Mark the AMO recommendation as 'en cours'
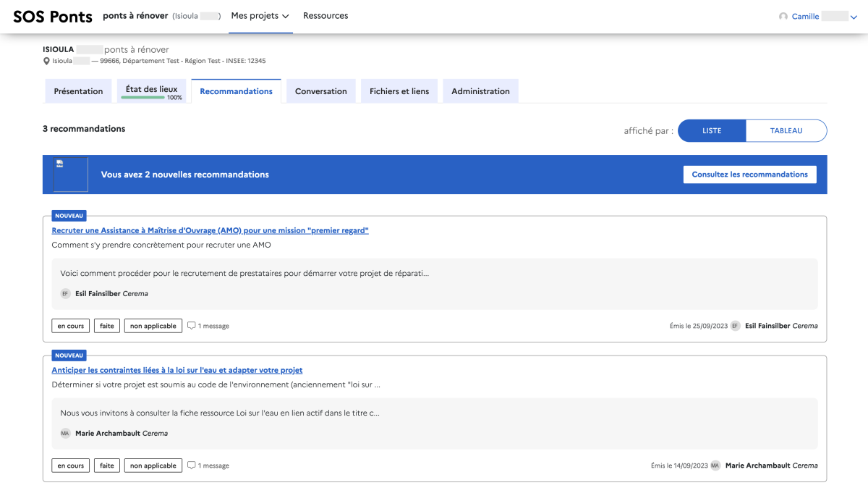Screen dimensions: 868x488 (x=71, y=326)
